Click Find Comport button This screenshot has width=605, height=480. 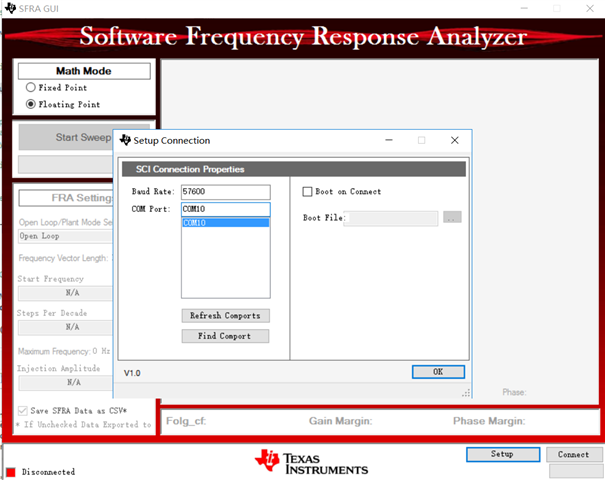pos(225,336)
